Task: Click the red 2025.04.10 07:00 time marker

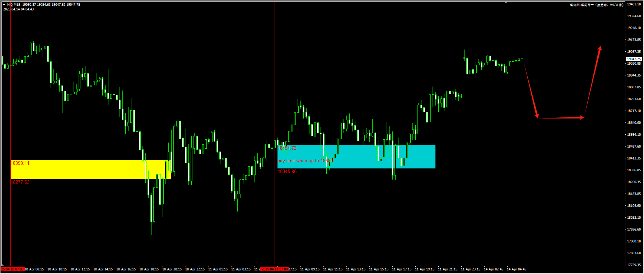Action: point(13,269)
